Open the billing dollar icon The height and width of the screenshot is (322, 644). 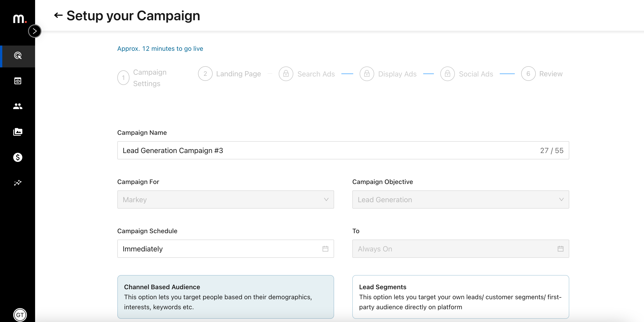click(18, 157)
